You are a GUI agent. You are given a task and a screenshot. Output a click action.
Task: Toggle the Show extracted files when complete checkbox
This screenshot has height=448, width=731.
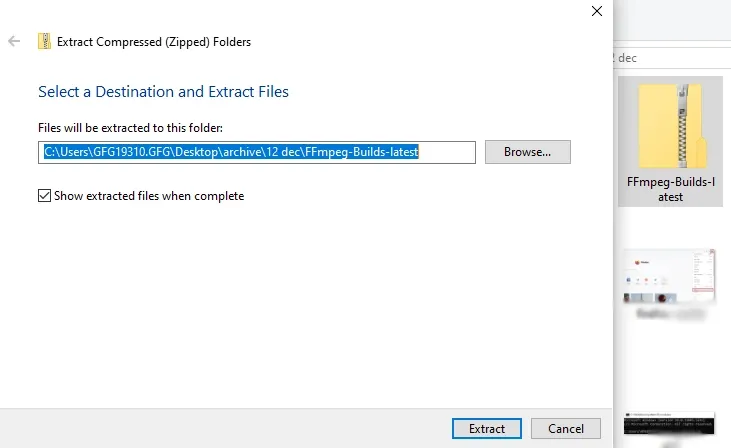pos(44,196)
